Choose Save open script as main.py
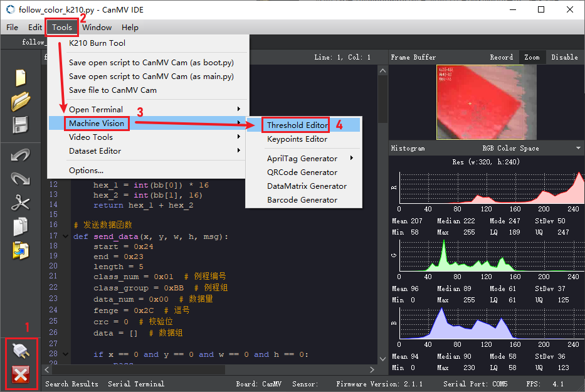 [x=148, y=76]
